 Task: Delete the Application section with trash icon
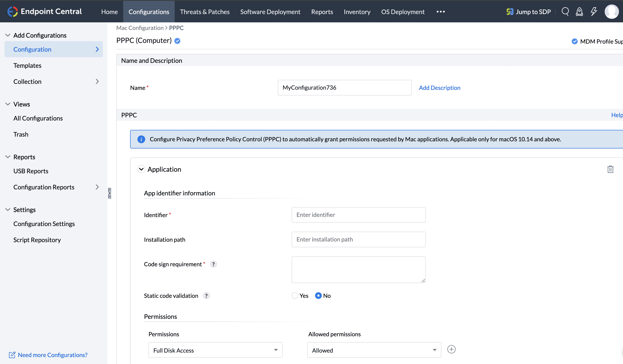[610, 169]
